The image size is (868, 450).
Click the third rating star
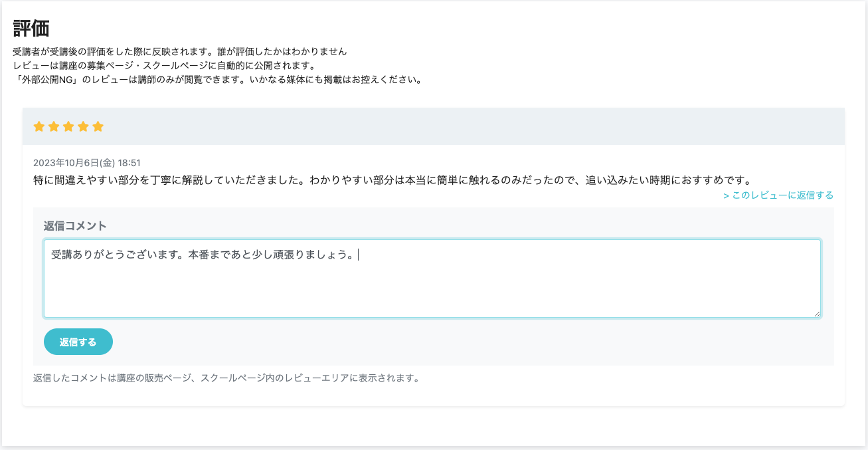(68, 126)
